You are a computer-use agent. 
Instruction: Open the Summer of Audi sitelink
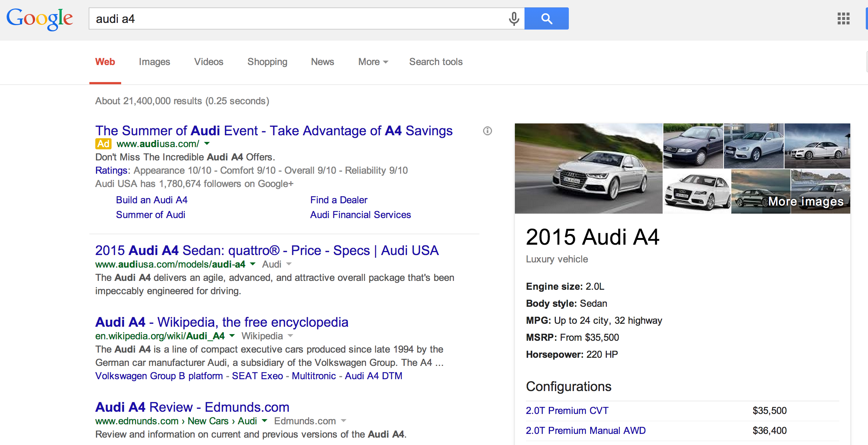[150, 215]
